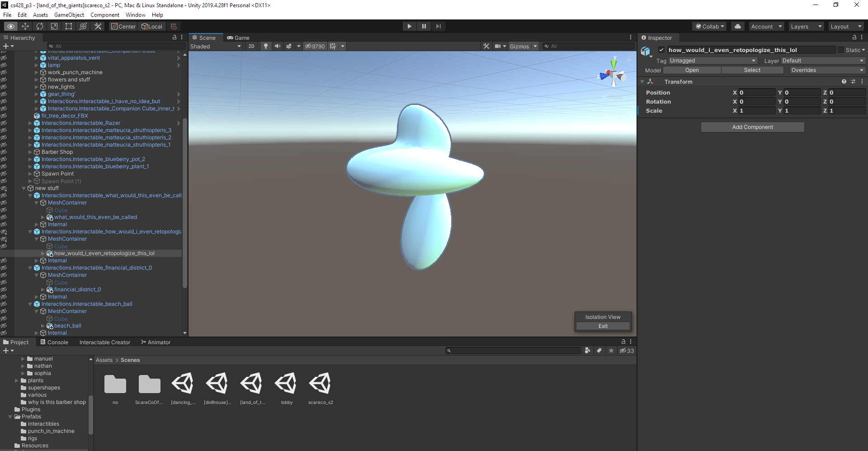The height and width of the screenshot is (451, 868).
Task: Open Gizmos dropdown arrow
Action: 535,46
